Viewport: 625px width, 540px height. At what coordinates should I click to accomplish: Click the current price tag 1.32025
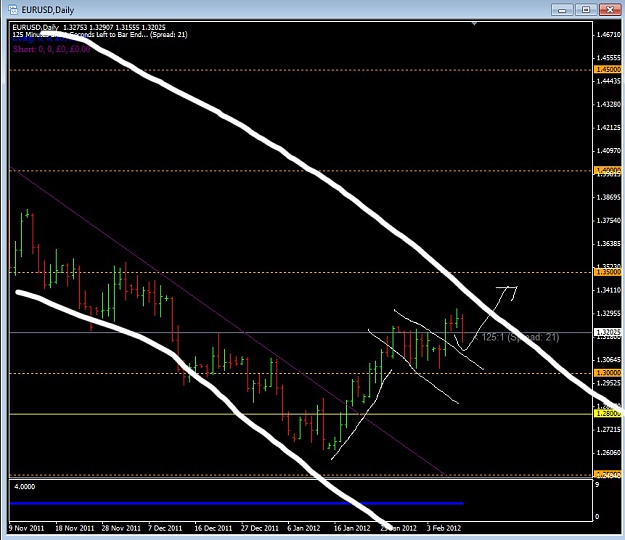(x=607, y=332)
